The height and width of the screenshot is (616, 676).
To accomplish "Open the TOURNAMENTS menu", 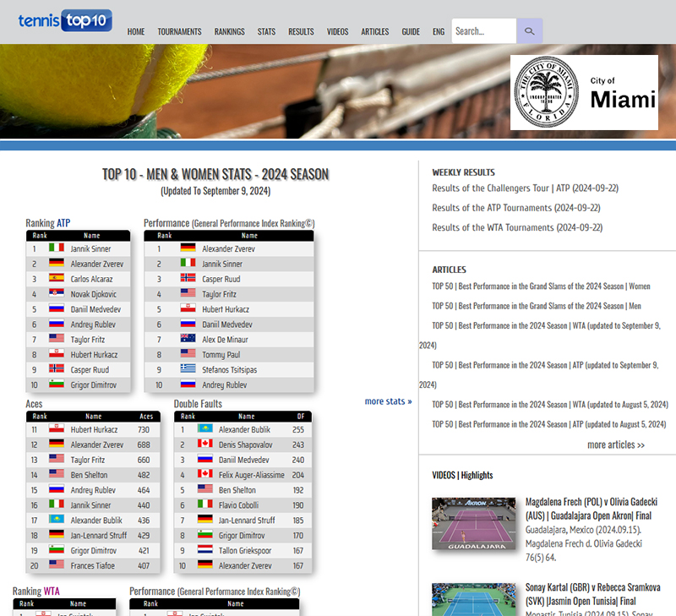I will [179, 32].
